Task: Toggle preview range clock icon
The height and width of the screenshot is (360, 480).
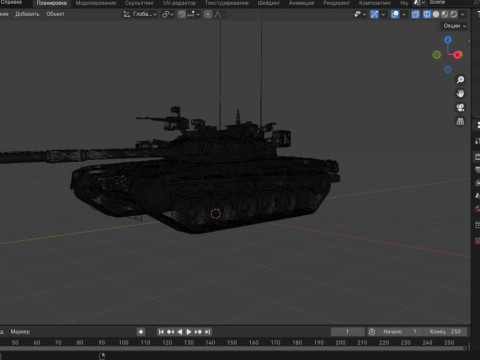Action: click(x=372, y=332)
